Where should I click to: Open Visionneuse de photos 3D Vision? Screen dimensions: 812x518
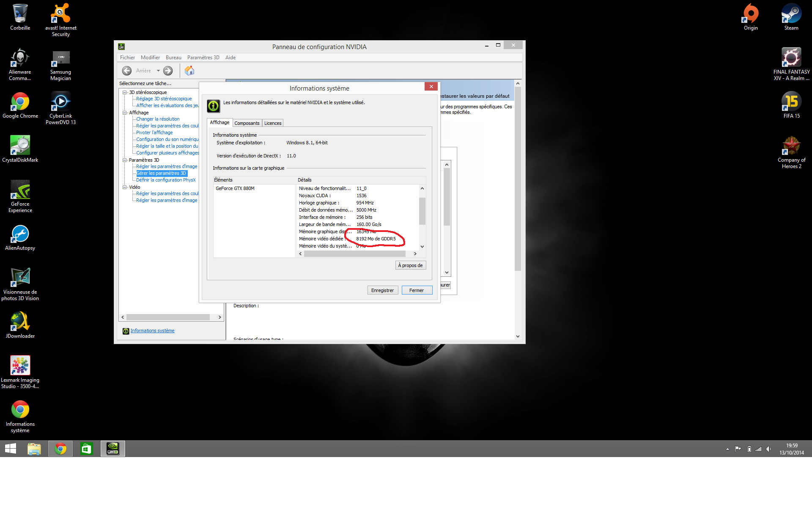click(x=20, y=284)
